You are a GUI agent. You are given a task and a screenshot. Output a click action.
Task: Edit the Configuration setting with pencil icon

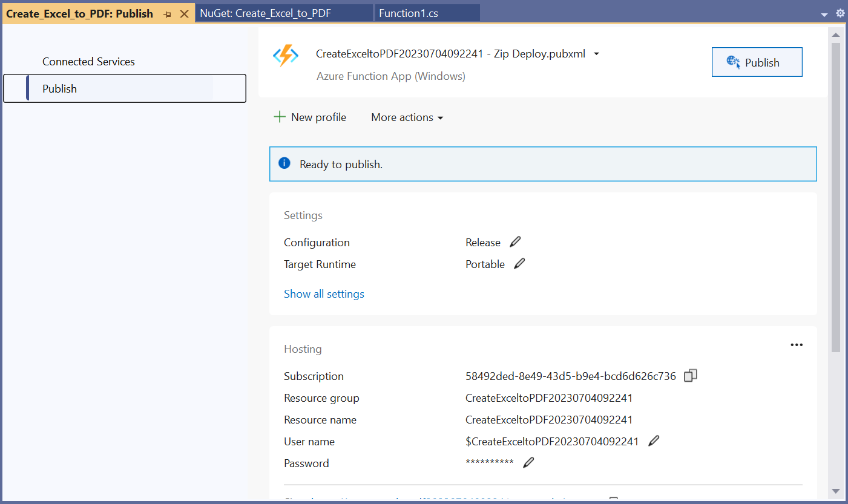point(515,242)
